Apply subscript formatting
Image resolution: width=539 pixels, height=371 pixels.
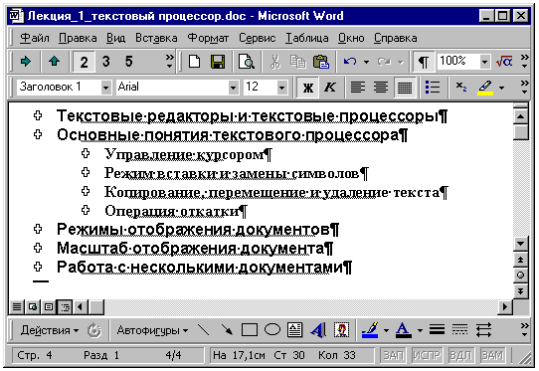coord(461,87)
